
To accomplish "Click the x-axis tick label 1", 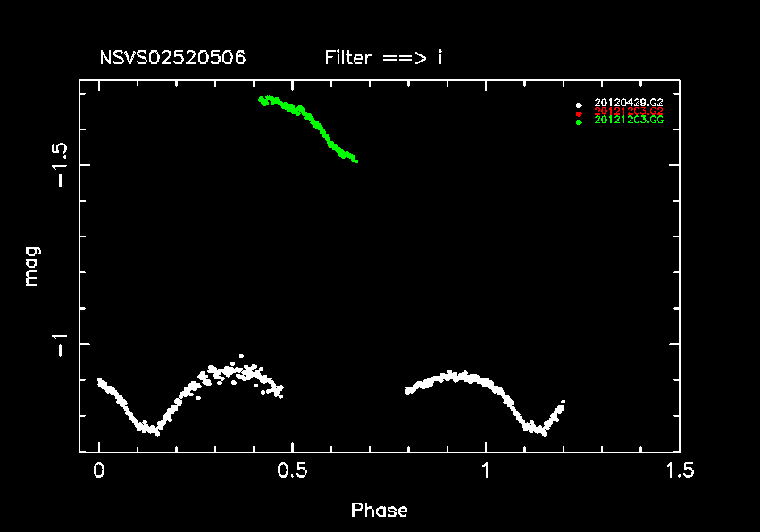I will pos(485,470).
